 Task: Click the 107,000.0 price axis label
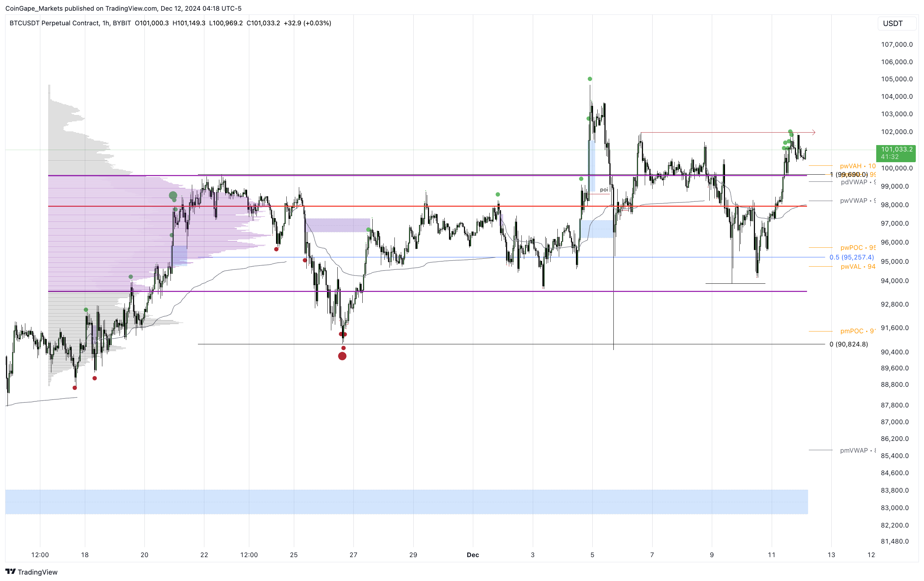(x=897, y=45)
